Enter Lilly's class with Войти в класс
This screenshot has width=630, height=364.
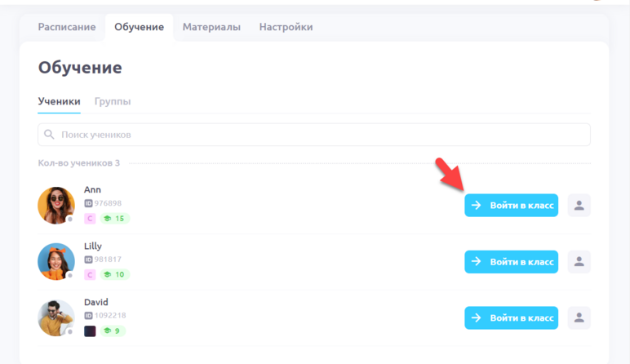(x=511, y=261)
